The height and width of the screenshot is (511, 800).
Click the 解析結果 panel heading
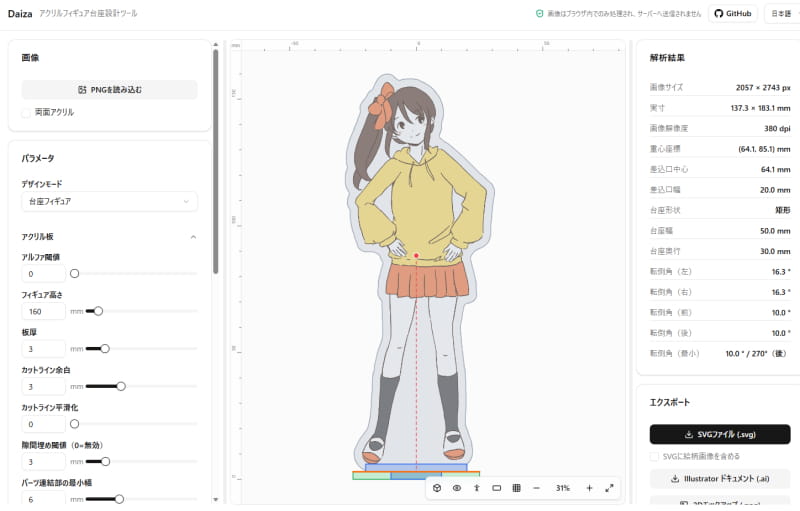667,58
